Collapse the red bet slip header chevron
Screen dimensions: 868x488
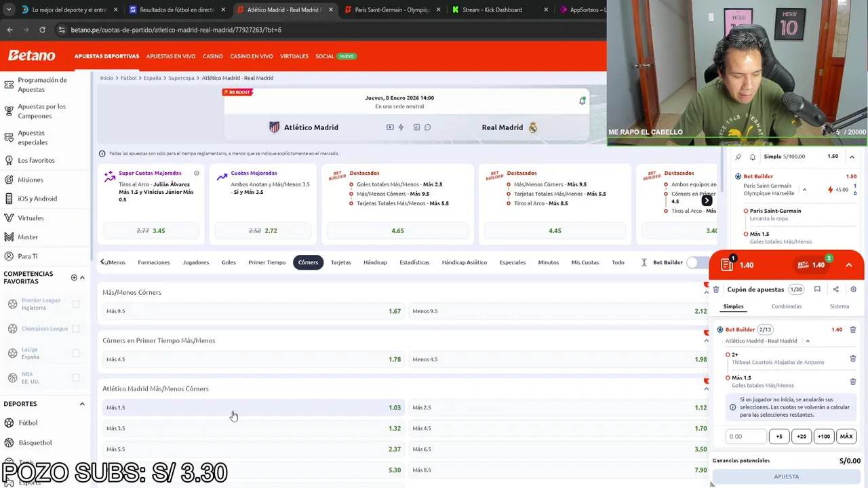pyautogui.click(x=849, y=265)
